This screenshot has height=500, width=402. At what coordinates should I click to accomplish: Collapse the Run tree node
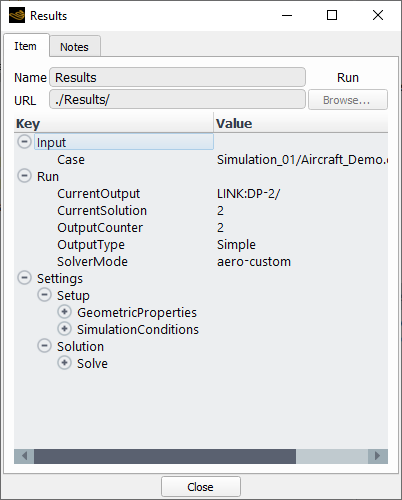click(24, 176)
